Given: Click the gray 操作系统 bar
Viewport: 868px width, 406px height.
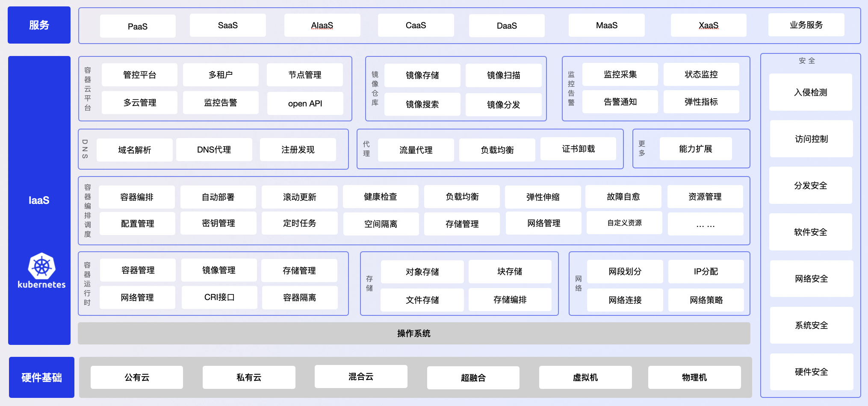Looking at the screenshot, I should pos(413,333).
